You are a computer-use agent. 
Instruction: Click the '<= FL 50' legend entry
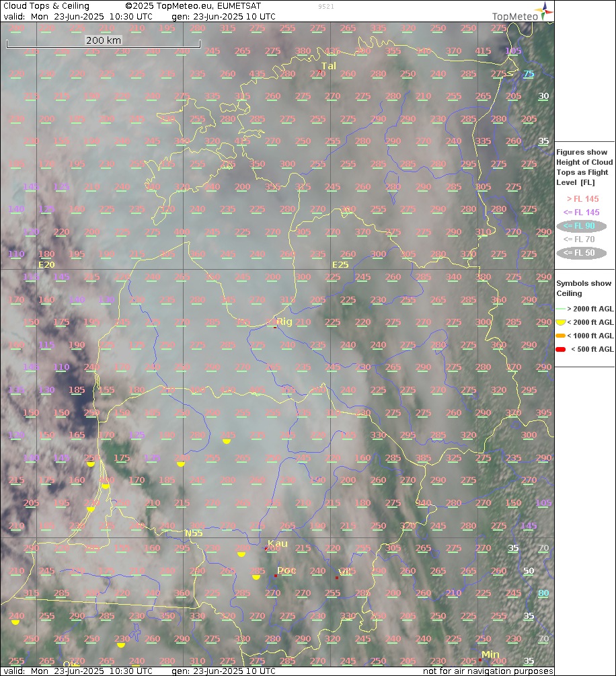pos(581,253)
